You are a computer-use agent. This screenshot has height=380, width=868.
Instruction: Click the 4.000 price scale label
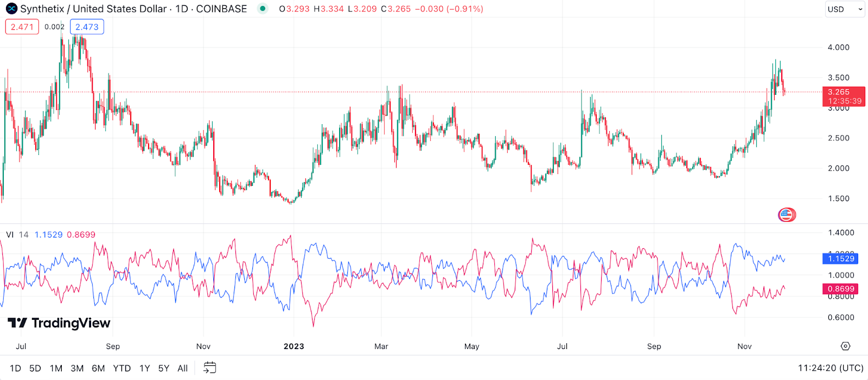coord(838,47)
